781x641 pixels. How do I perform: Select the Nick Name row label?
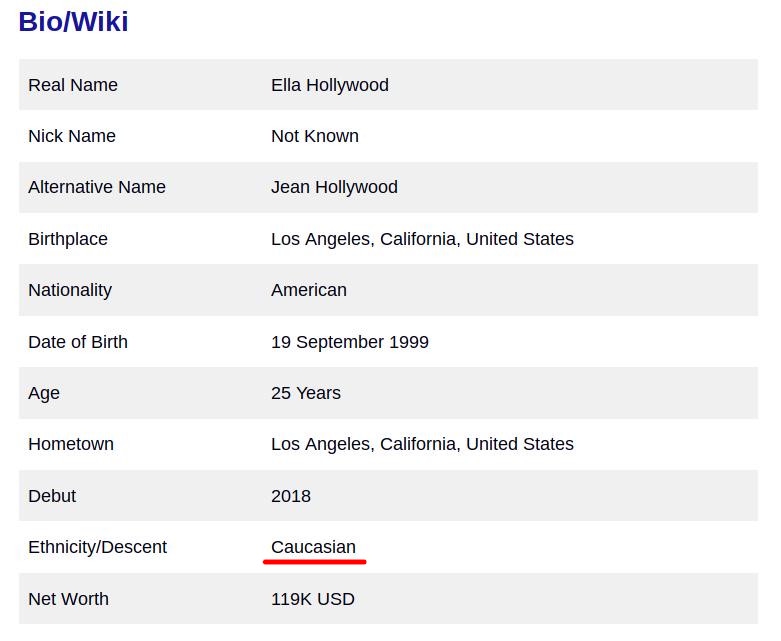tap(72, 136)
